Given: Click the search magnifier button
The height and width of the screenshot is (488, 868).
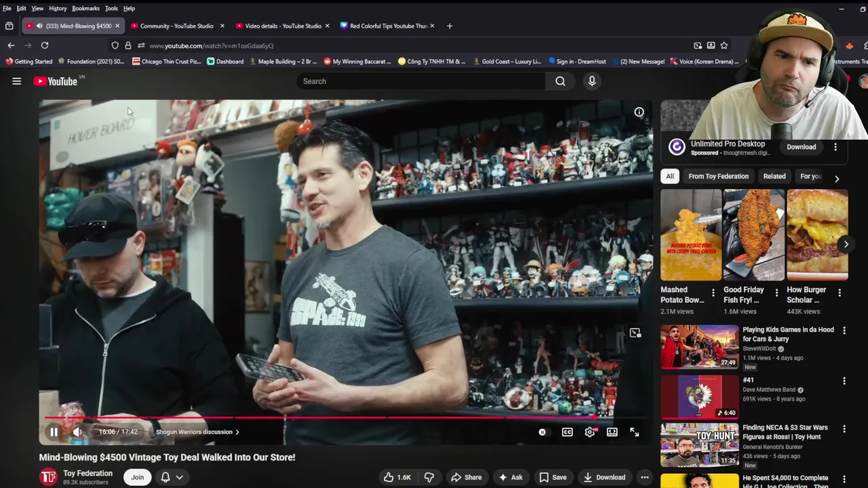Looking at the screenshot, I should click(x=560, y=81).
